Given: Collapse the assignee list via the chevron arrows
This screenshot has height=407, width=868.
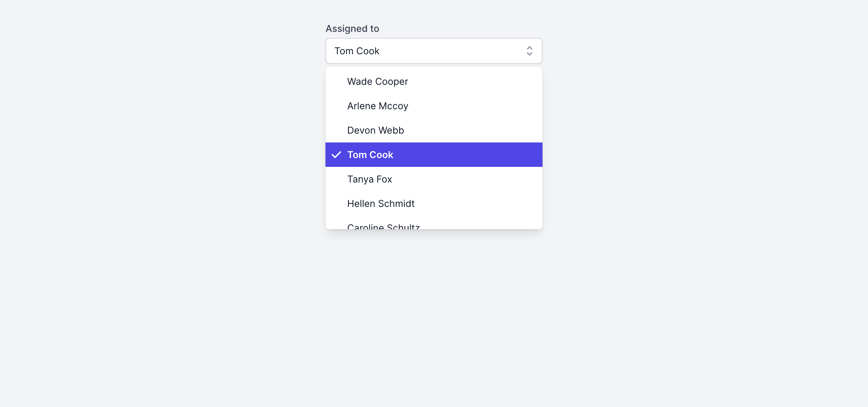Looking at the screenshot, I should [x=529, y=51].
